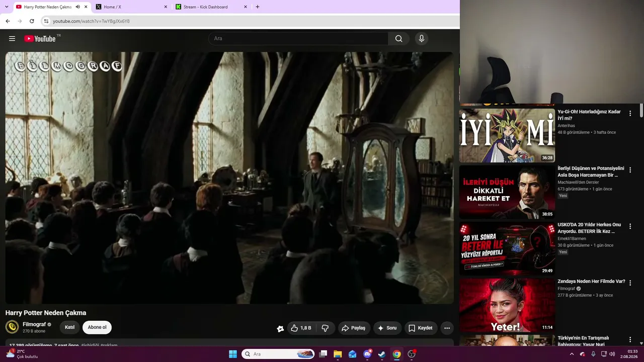Open the Zendaya Yeter! video thumbnail

(x=507, y=305)
